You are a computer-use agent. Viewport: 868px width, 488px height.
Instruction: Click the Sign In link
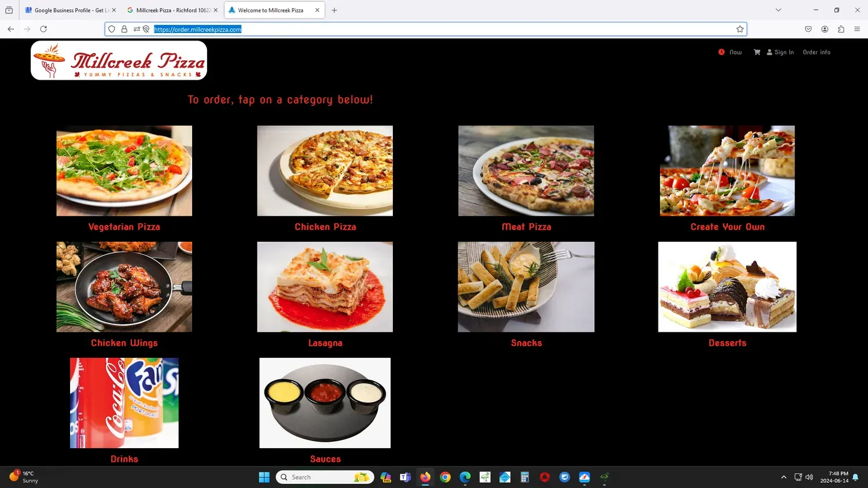tap(781, 52)
